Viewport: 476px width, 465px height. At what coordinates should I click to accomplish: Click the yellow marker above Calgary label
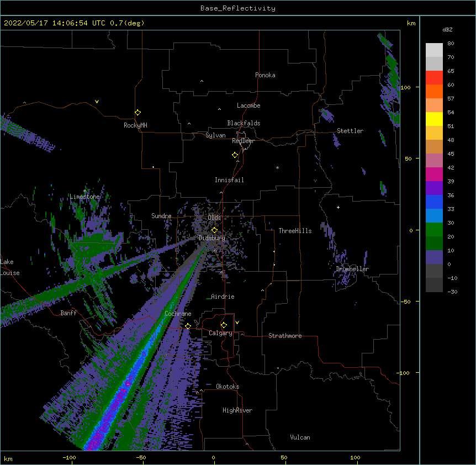(x=224, y=325)
